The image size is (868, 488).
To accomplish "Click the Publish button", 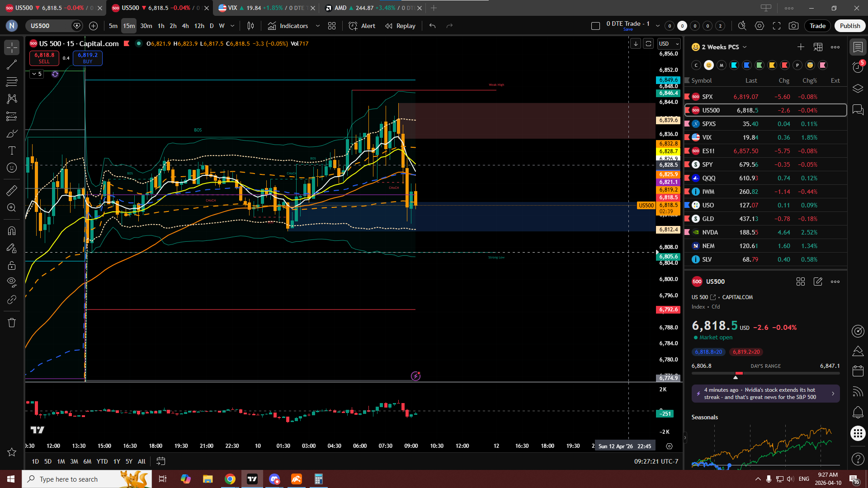I will coord(850,26).
